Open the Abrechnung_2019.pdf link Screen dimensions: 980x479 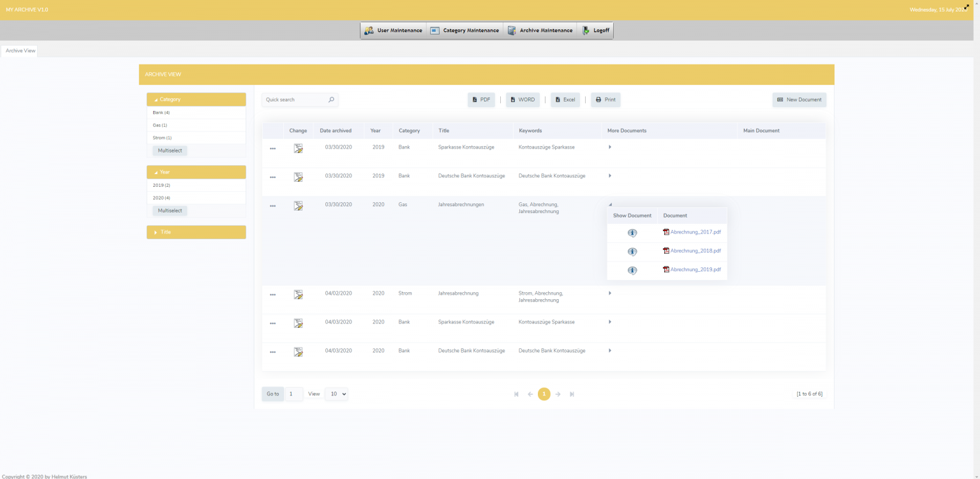pos(695,269)
